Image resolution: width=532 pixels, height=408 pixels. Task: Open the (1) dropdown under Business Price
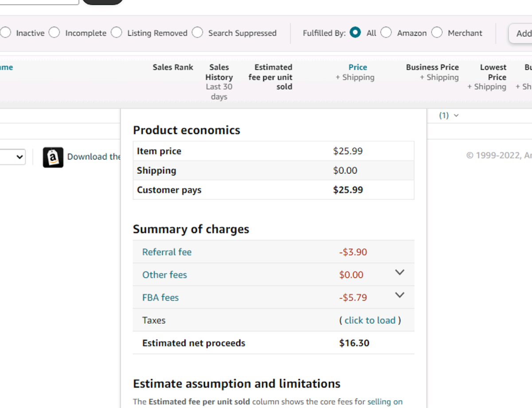point(449,116)
